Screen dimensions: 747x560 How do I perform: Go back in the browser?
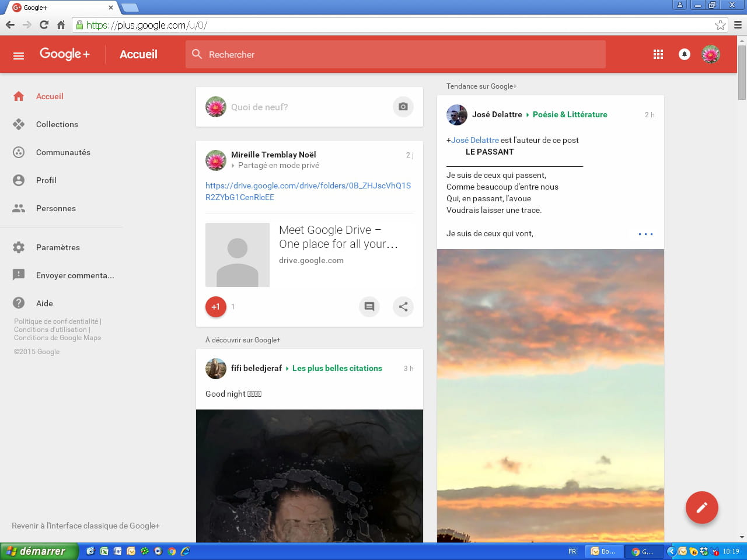[10, 24]
